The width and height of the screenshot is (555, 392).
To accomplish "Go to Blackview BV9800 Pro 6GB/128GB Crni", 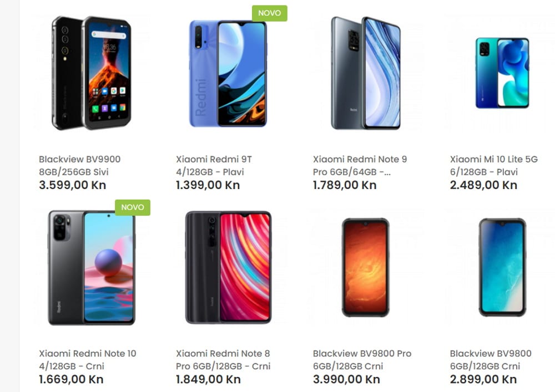I will (x=362, y=360).
